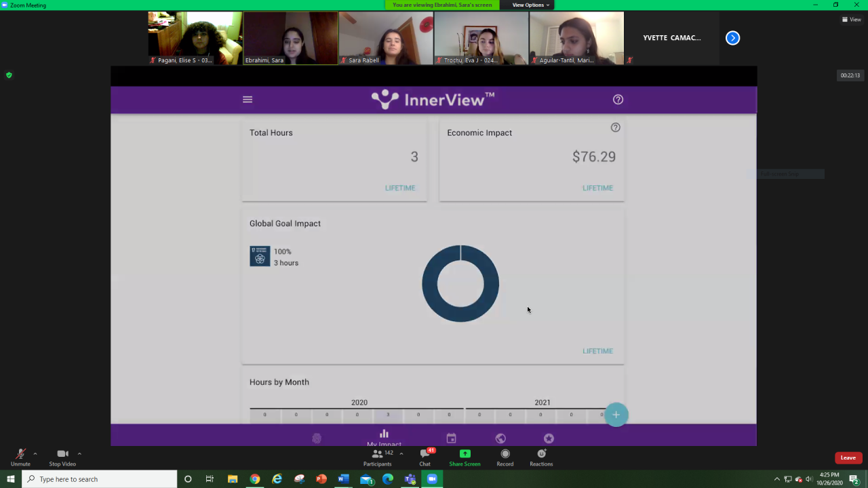868x488 pixels.
Task: Open Zoom app from taskbar
Action: (432, 479)
